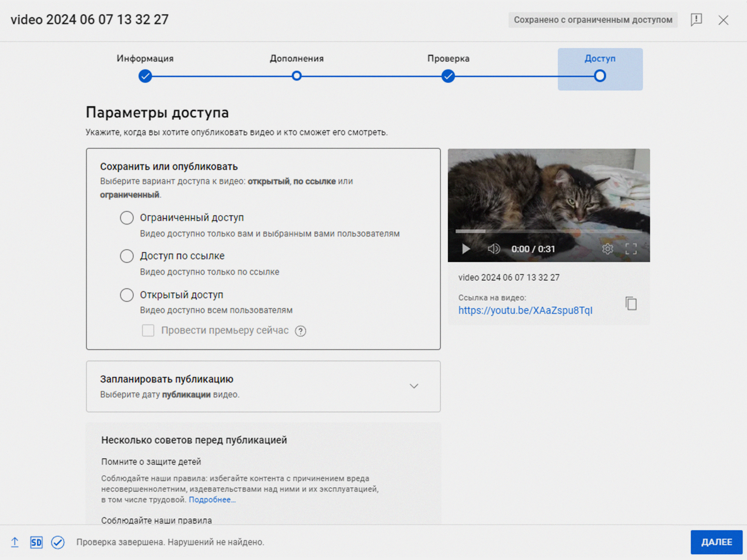This screenshot has height=560, width=747.
Task: Click status text Проверка завершена
Action: (170, 542)
